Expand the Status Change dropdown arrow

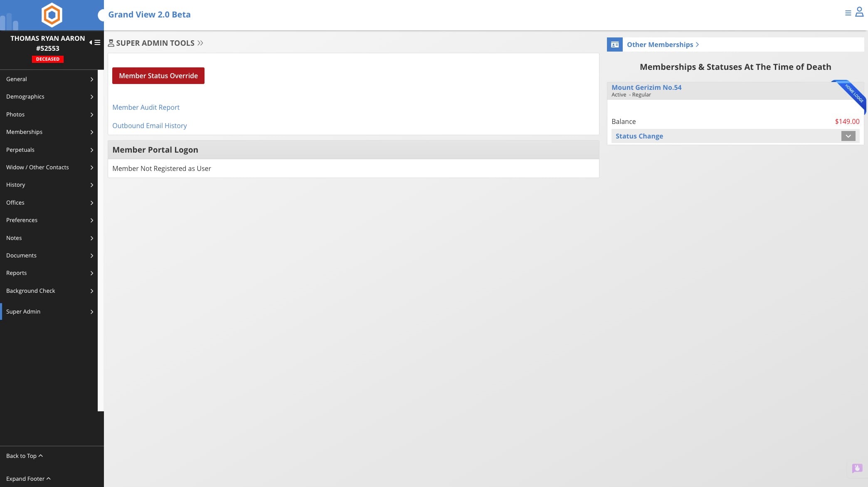click(848, 136)
